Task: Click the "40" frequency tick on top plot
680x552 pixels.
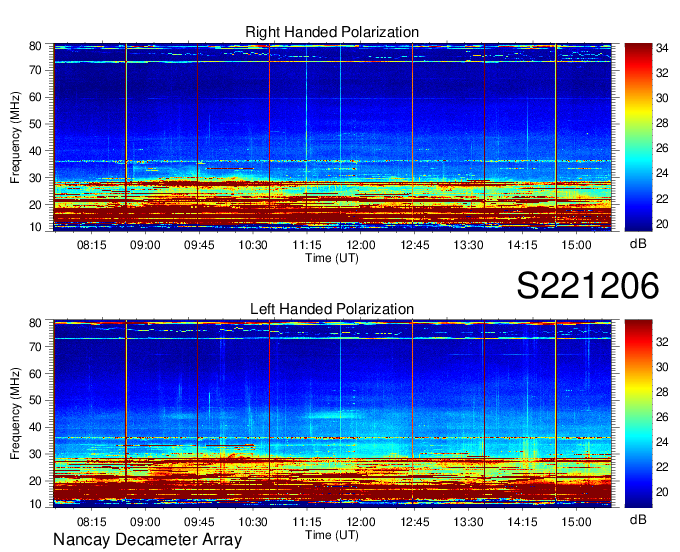Action: click(35, 151)
